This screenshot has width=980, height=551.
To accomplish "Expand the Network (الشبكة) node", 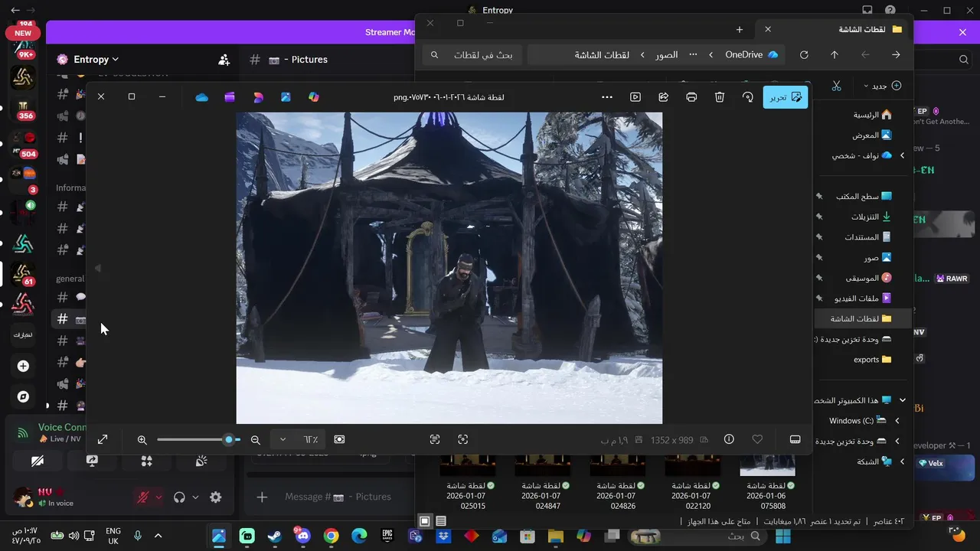I will point(902,461).
